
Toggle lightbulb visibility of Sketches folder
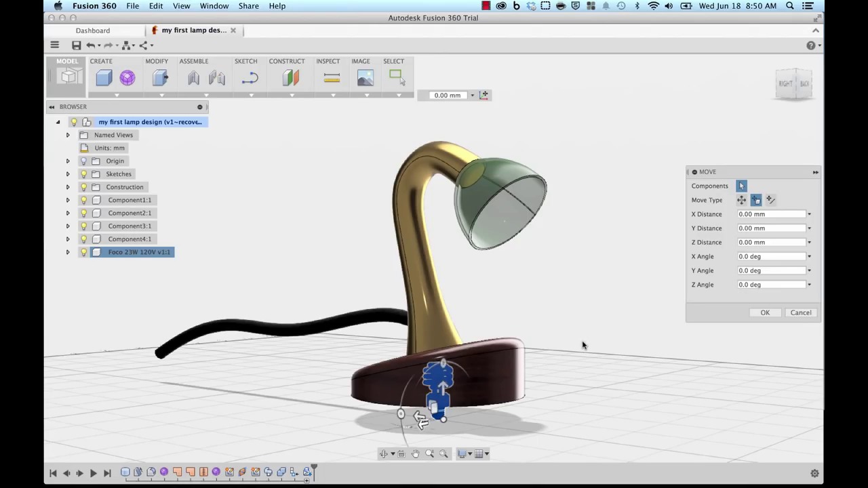83,174
